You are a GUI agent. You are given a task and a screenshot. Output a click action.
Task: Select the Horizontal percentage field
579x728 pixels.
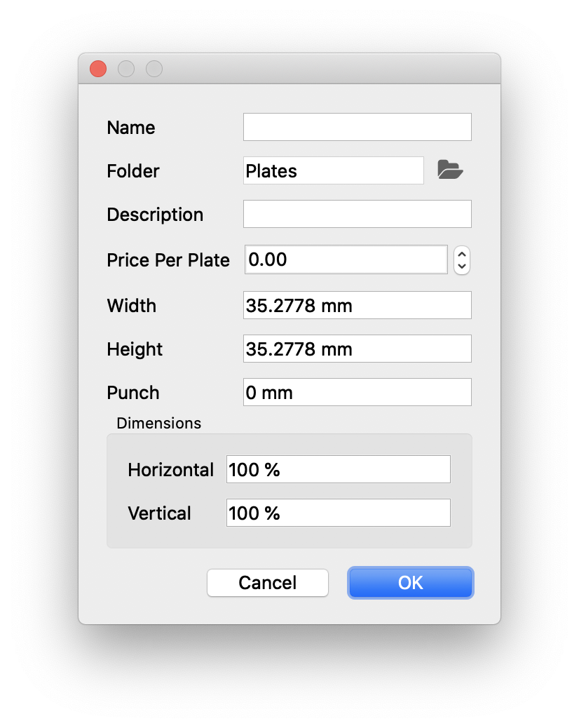[338, 469]
